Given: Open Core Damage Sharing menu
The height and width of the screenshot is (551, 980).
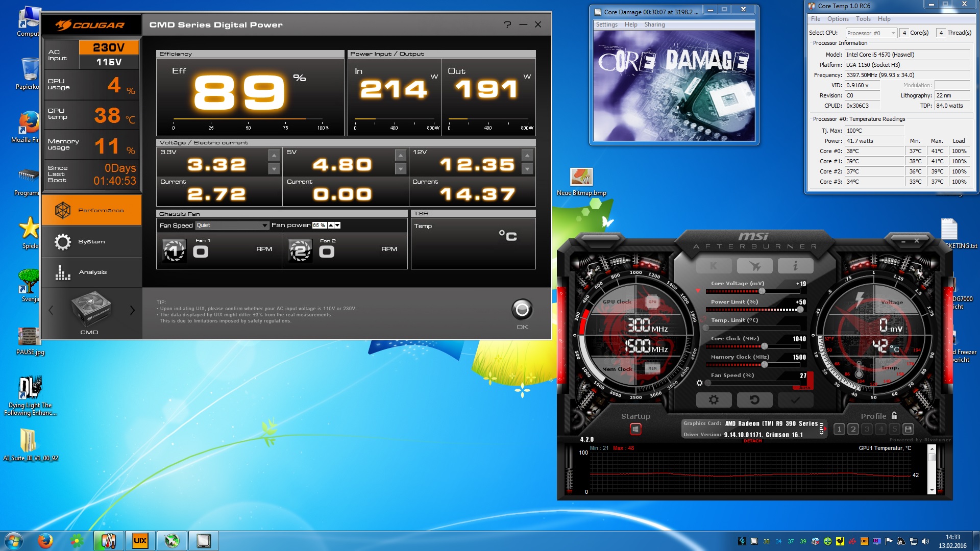Looking at the screenshot, I should tap(654, 24).
